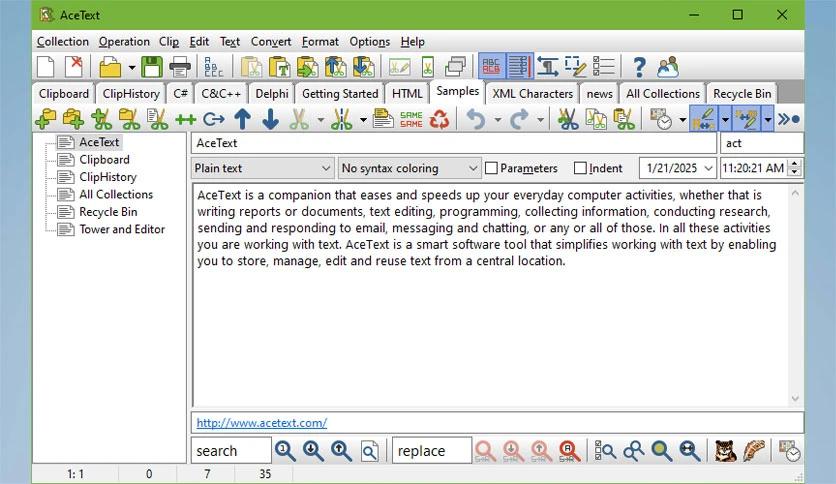Click the clip label field containing AceText
Image resolution: width=836 pixels, height=484 pixels.
click(x=454, y=143)
